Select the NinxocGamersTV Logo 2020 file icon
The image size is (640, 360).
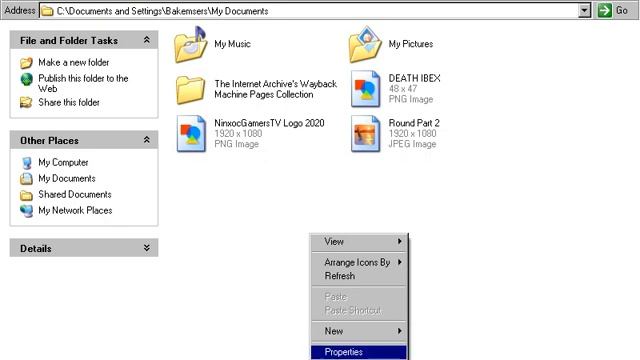point(191,133)
